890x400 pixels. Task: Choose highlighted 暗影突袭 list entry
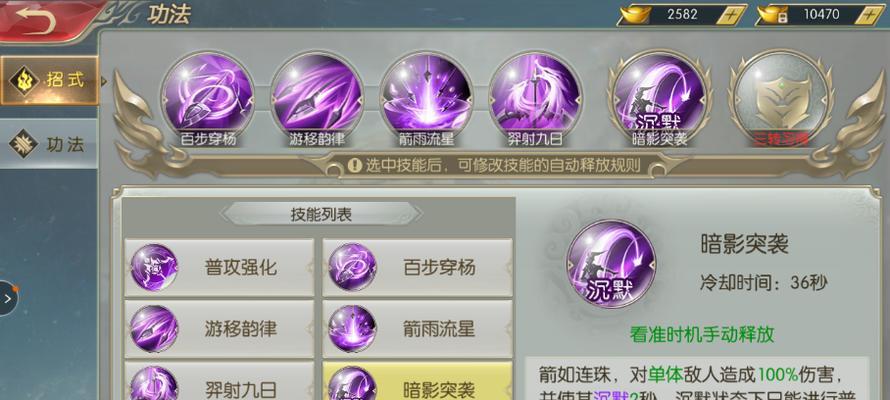coord(417,381)
